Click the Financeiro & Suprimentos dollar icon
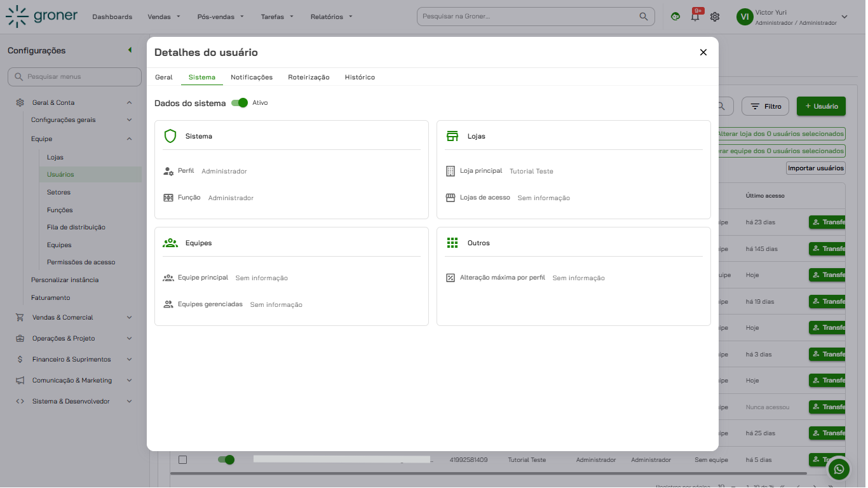 coord(20,359)
